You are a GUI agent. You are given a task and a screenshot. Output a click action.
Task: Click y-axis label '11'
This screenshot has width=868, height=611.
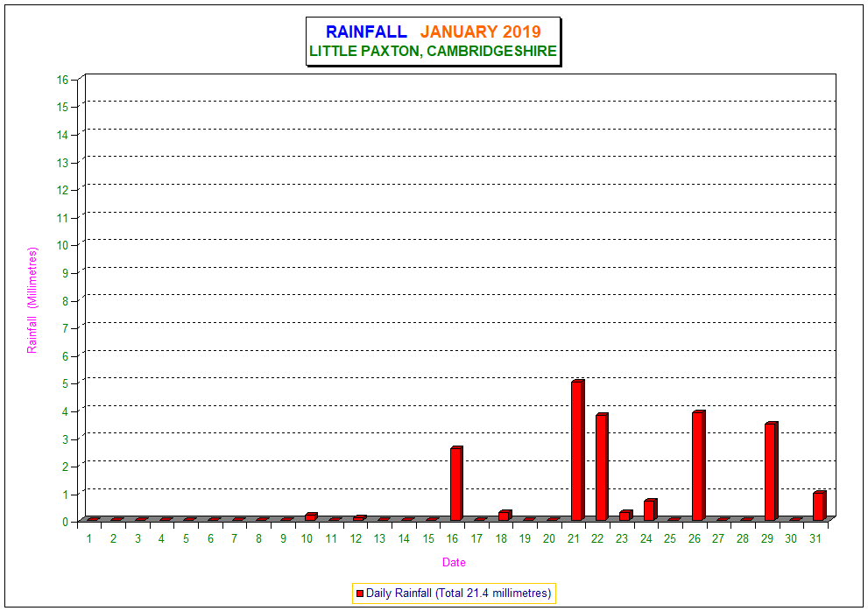62,218
